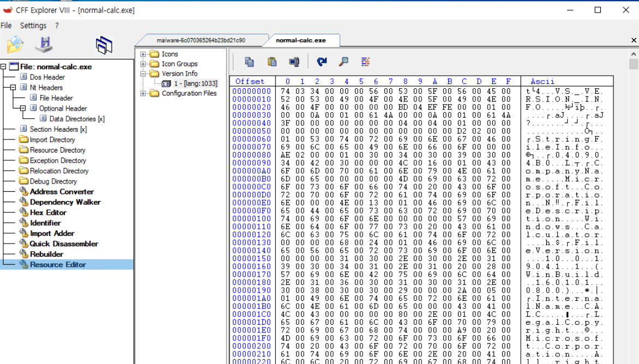This screenshot has width=639, height=364.
Task: Click the Save floppy disk icon
Action: [44, 44]
